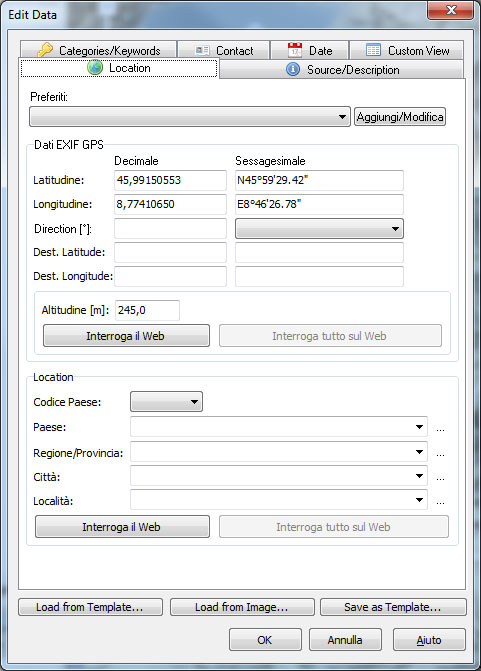Click the table icon on Custom View tab
The image size is (481, 671).
pos(373,50)
